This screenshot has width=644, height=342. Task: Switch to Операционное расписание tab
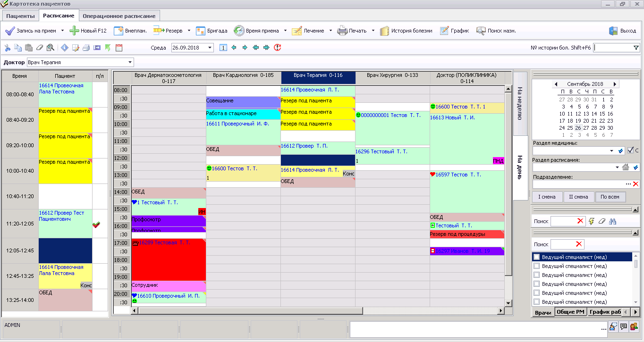[x=120, y=16]
